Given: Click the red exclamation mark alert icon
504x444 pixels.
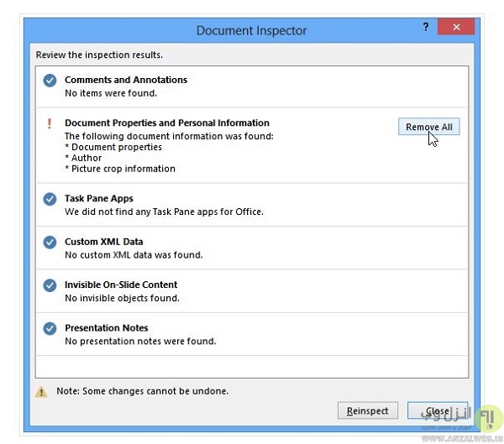Looking at the screenshot, I should 50,123.
